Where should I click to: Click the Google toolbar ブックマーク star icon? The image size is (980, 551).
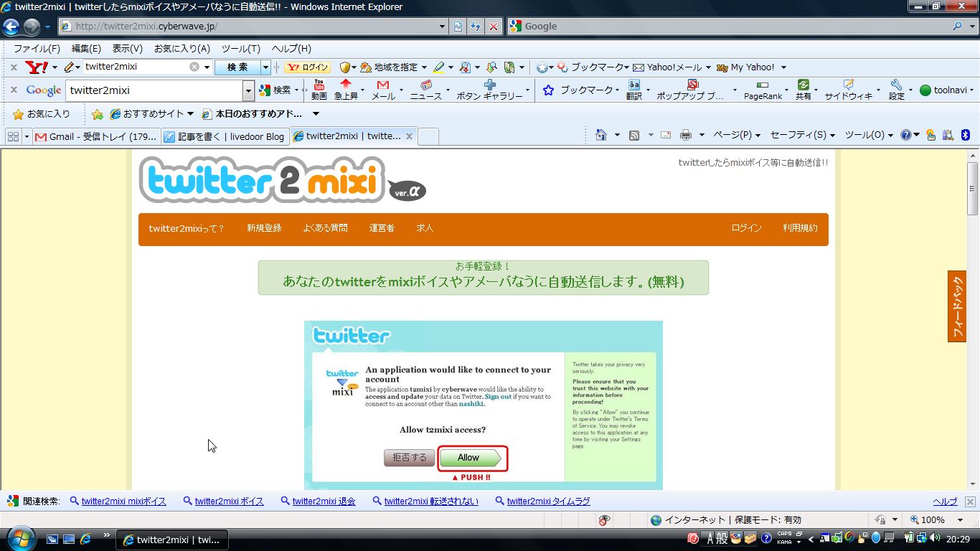coord(549,90)
